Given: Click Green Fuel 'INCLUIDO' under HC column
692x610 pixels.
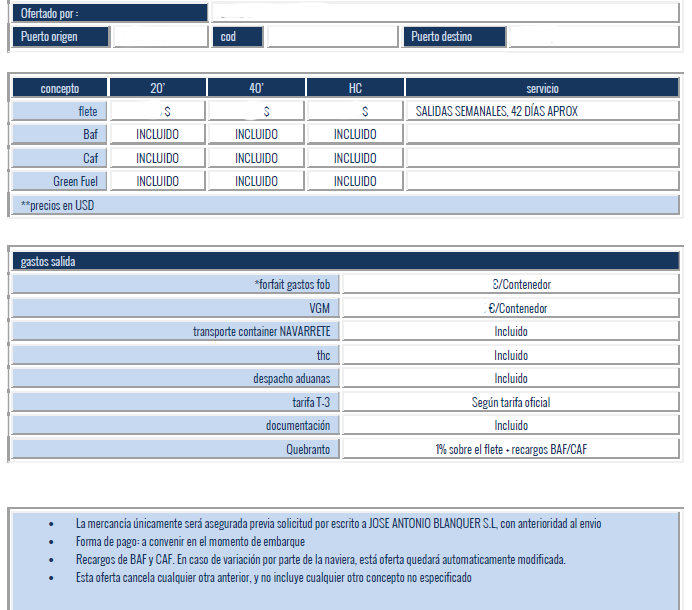Looking at the screenshot, I should pos(355,181).
